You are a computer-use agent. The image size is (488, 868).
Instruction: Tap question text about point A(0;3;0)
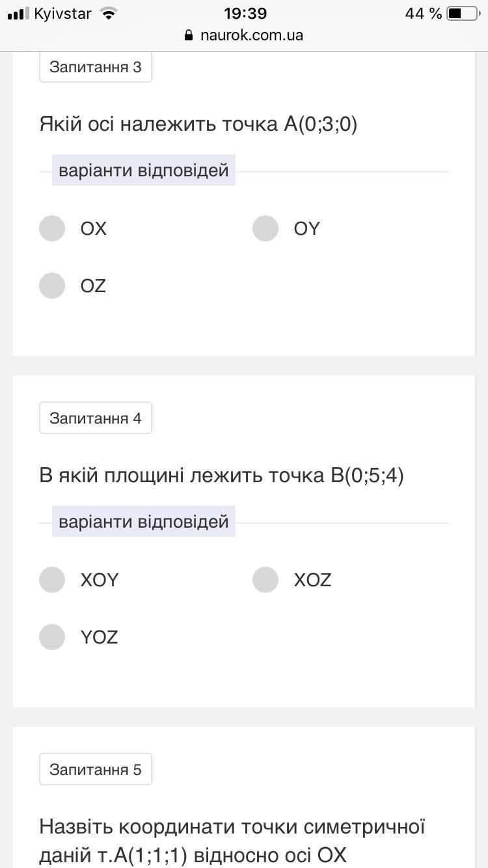click(x=198, y=124)
